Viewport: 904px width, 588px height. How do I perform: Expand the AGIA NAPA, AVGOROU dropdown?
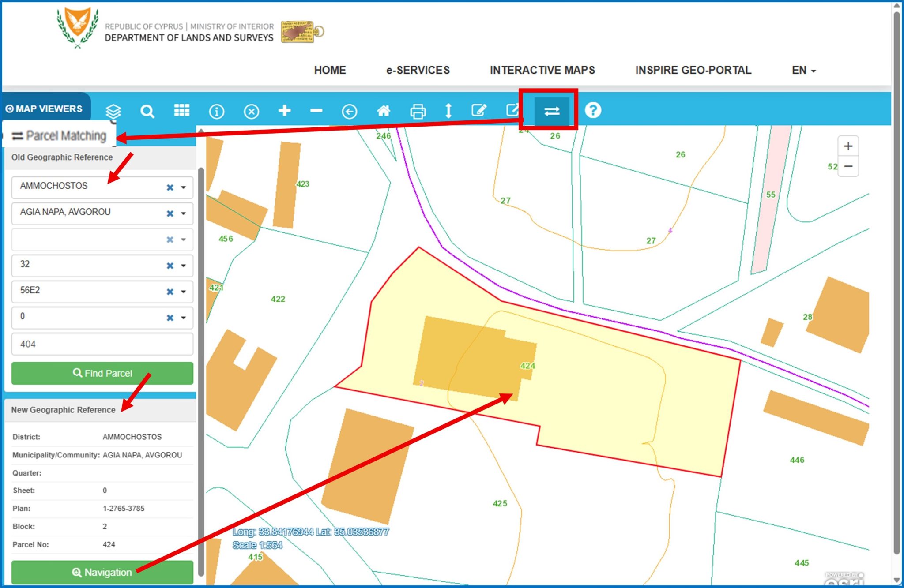(x=184, y=213)
